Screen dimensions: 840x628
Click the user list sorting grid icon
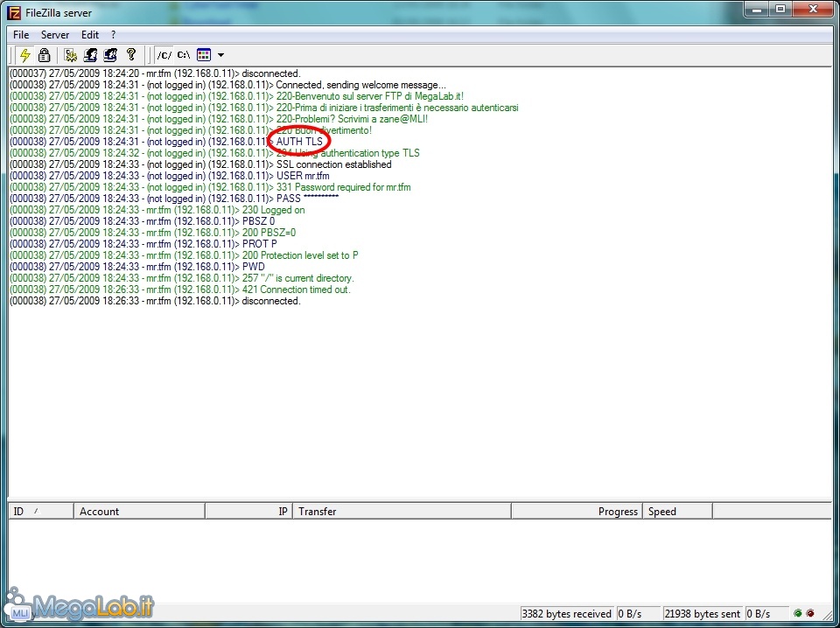point(204,54)
